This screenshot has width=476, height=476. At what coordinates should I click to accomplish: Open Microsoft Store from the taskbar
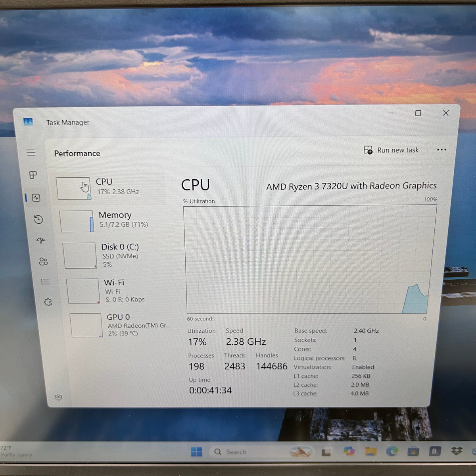pos(413,451)
